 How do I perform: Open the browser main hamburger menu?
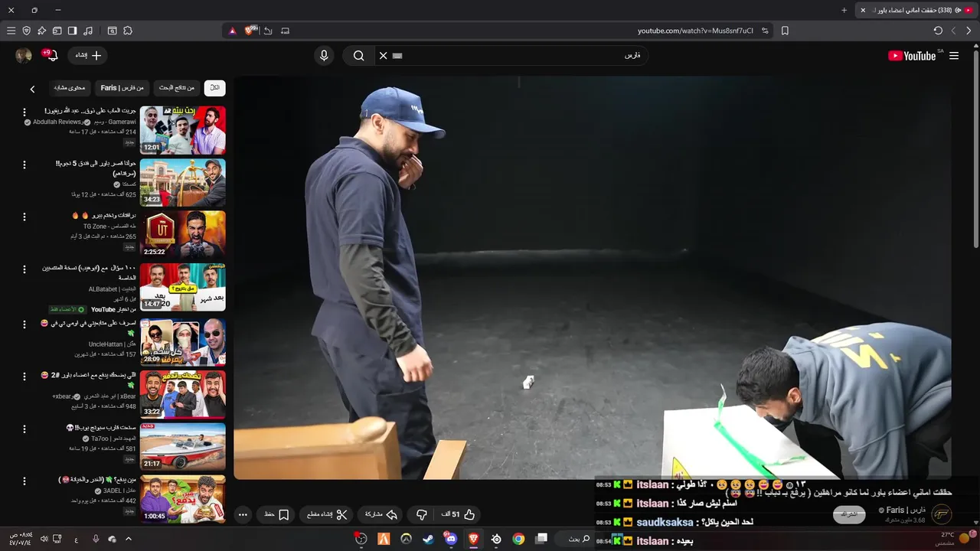(11, 31)
